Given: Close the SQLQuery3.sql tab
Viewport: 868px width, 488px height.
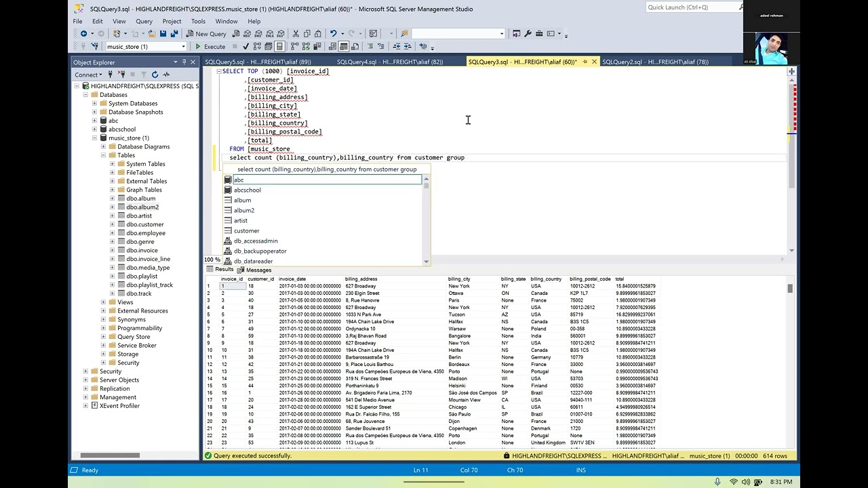Looking at the screenshot, I should 594,62.
